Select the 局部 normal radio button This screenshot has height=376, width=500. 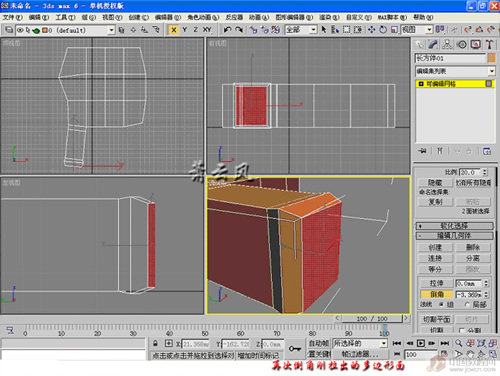tap(467, 304)
